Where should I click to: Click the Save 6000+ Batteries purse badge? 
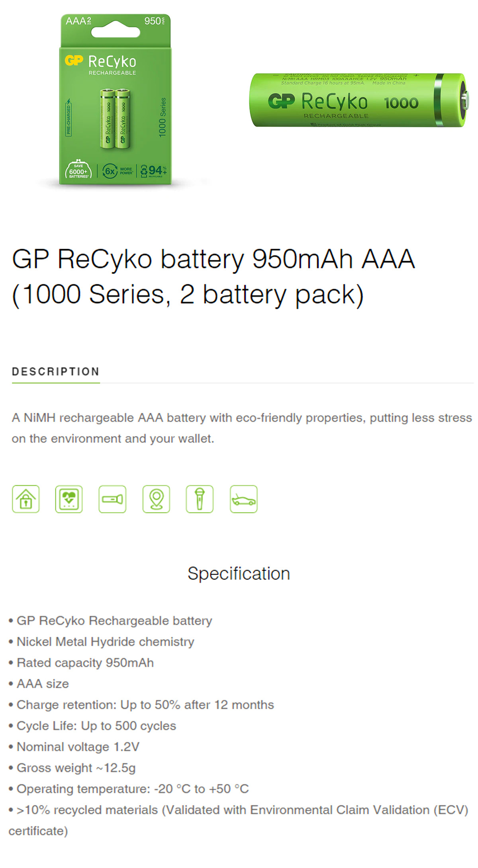[x=78, y=171]
